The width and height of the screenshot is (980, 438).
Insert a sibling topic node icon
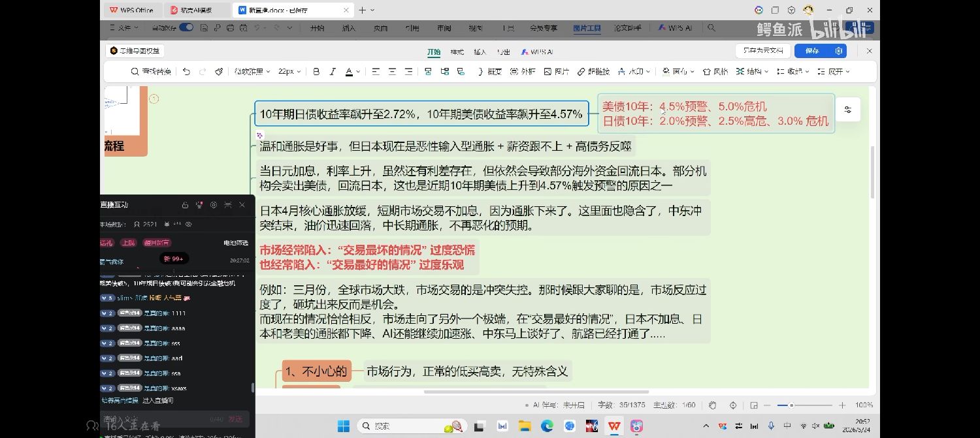(x=428, y=72)
